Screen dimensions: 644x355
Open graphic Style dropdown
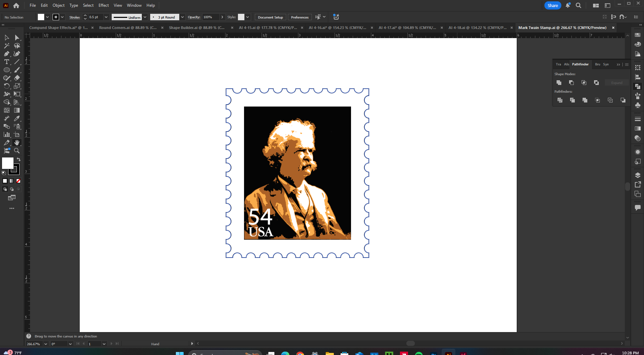click(248, 17)
